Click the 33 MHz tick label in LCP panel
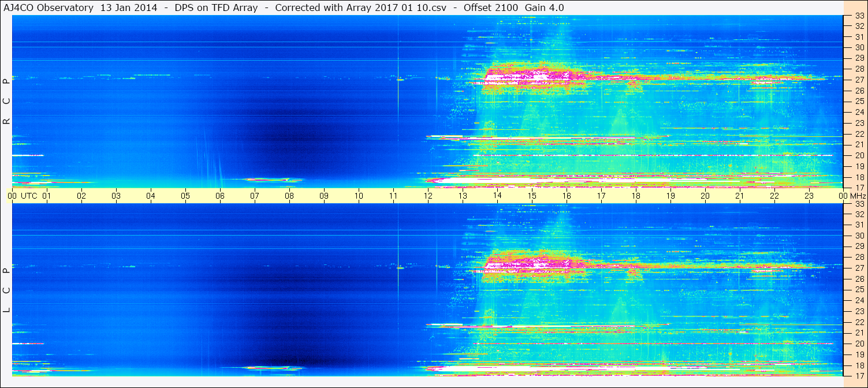 click(859, 204)
